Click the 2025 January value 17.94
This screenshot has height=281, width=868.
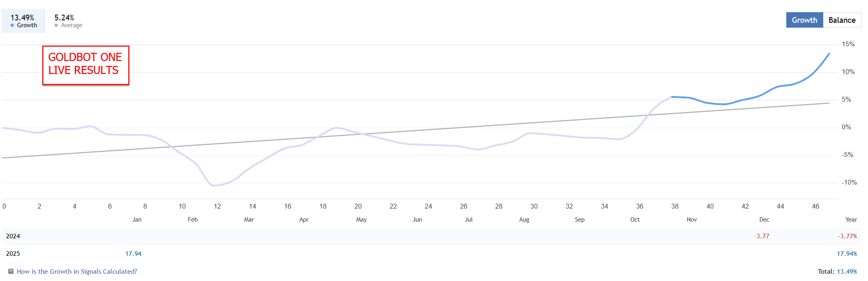click(x=133, y=254)
